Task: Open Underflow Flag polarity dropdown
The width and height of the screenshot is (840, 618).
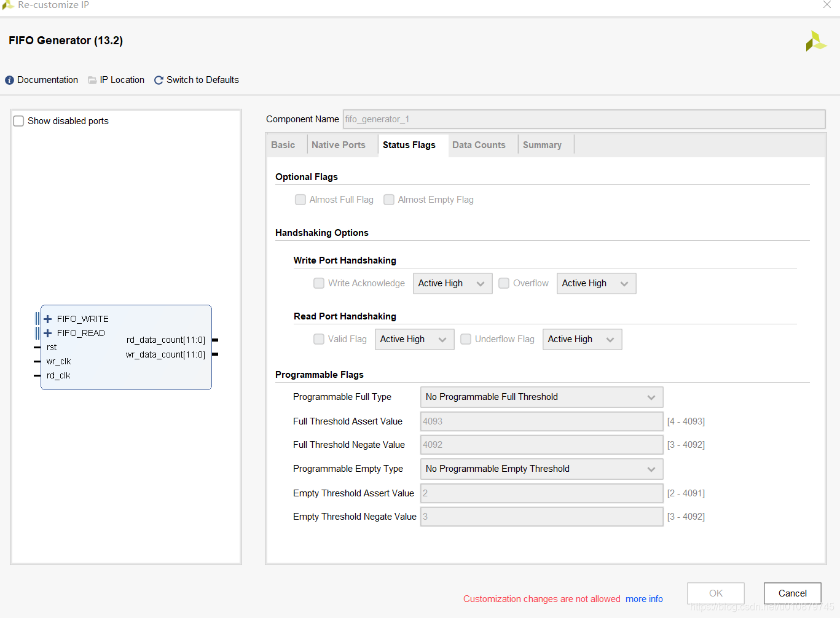Action: pyautogui.click(x=583, y=339)
